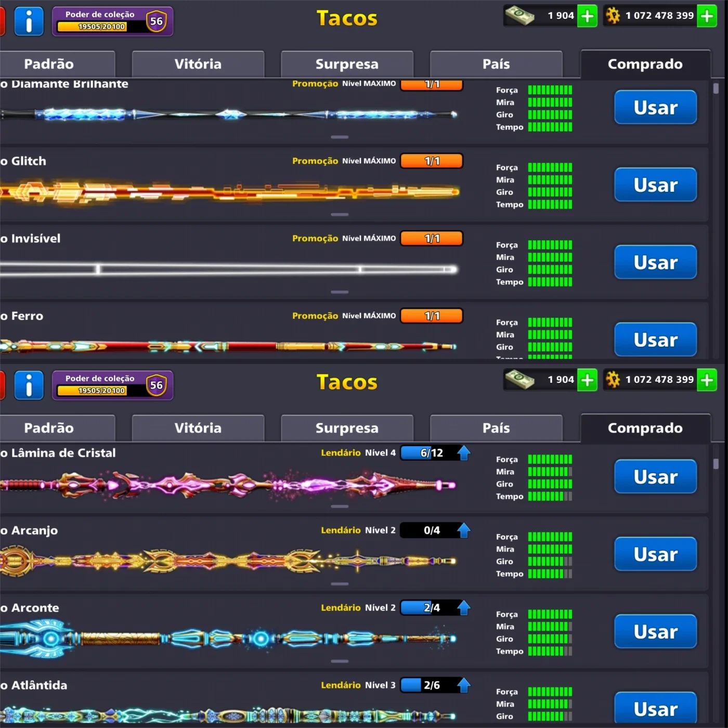
Task: Tap gold coin icon above Invisível list
Action: click(613, 16)
